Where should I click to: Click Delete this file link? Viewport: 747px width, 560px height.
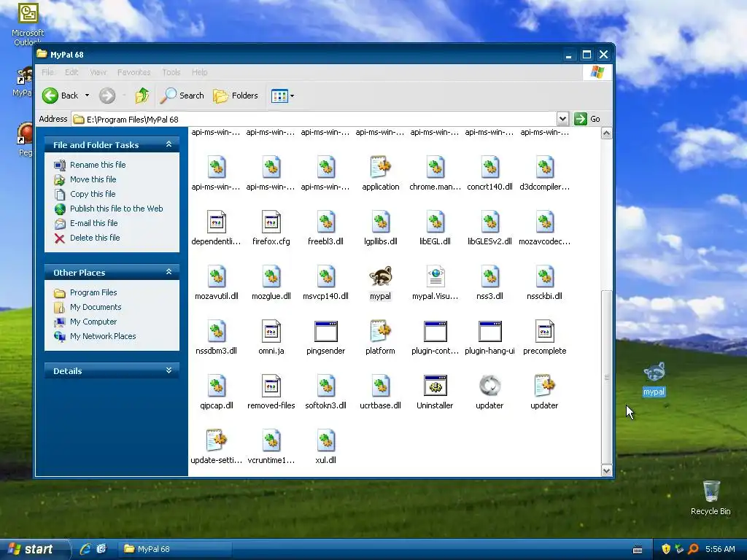[95, 238]
